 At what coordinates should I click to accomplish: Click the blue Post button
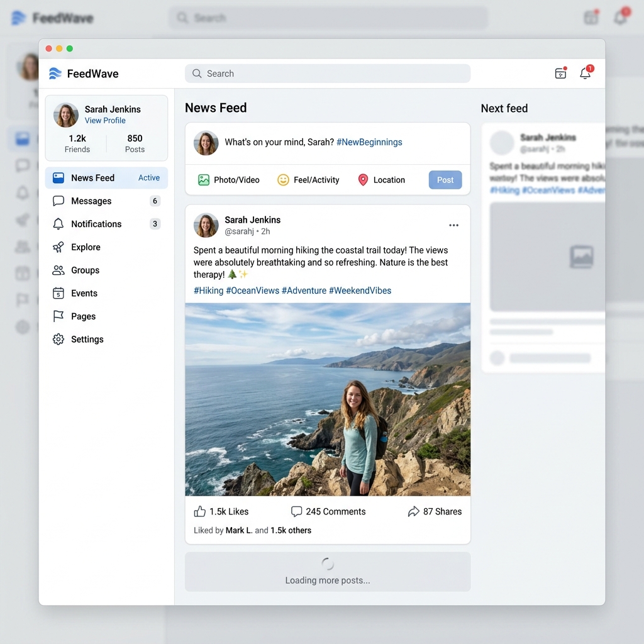point(445,180)
